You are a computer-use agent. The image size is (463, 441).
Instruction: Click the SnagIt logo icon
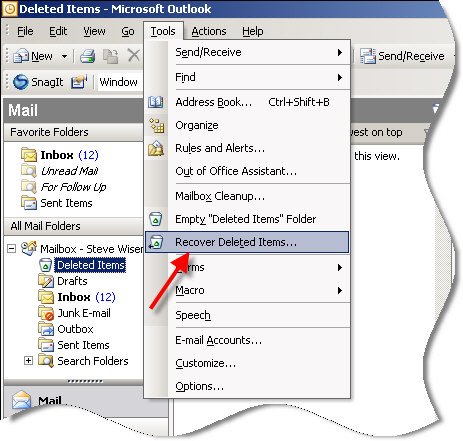point(20,82)
